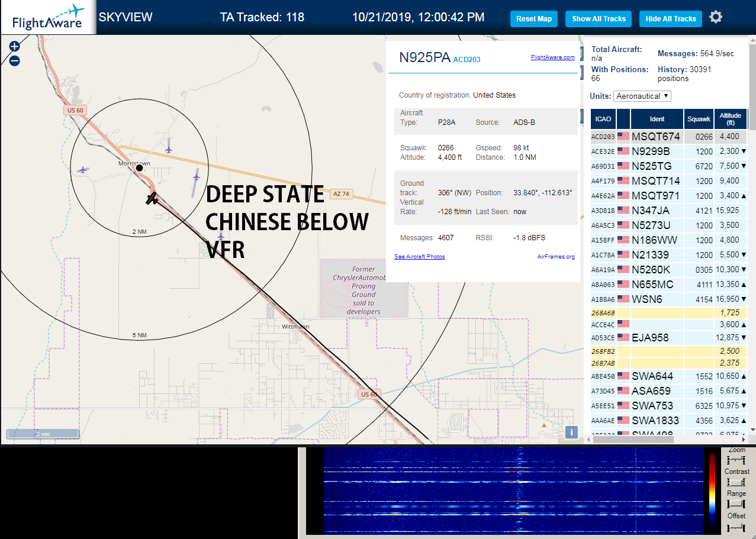Zoom in the map with plus icon
Screen dimensions: 756x539
coord(14,46)
